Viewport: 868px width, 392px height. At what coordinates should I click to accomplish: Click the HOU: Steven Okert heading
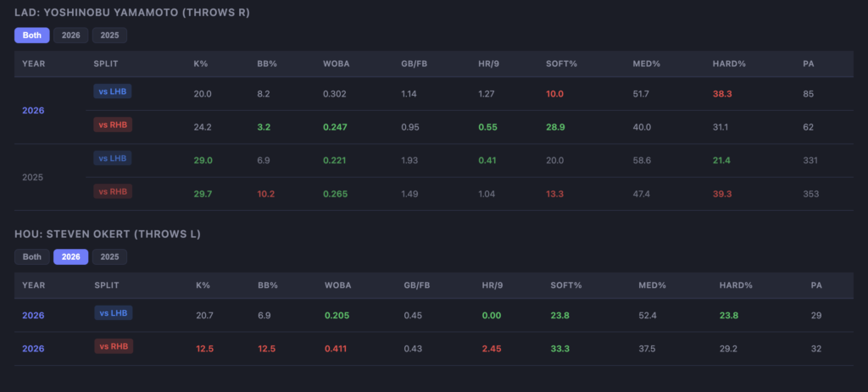coord(108,235)
